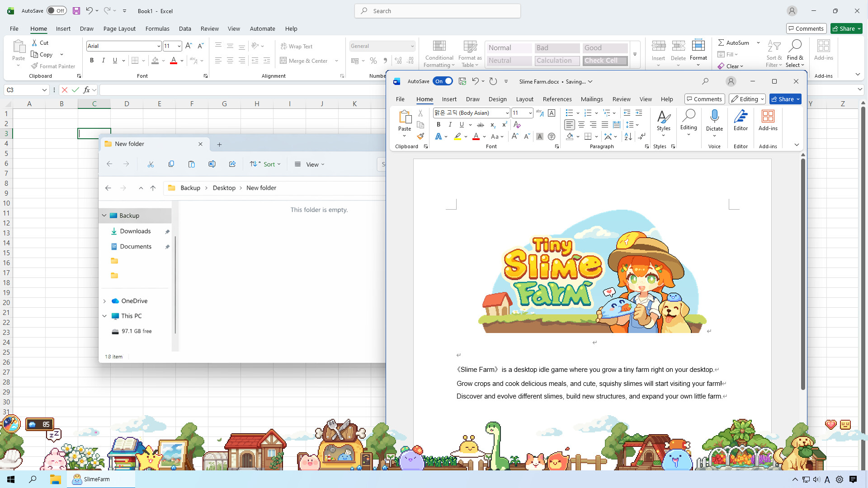Click the Share icon in File Explorer toolbar
Image resolution: width=868 pixels, height=488 pixels.
click(232, 164)
